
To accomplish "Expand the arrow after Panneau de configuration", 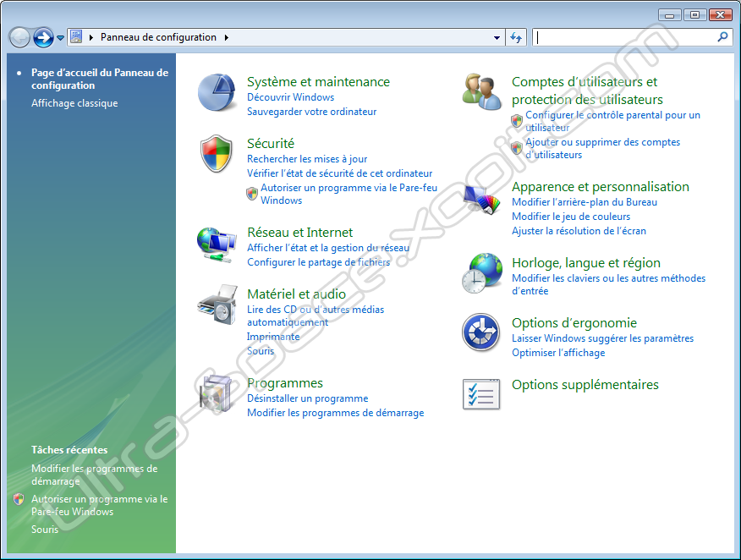I will pos(227,37).
